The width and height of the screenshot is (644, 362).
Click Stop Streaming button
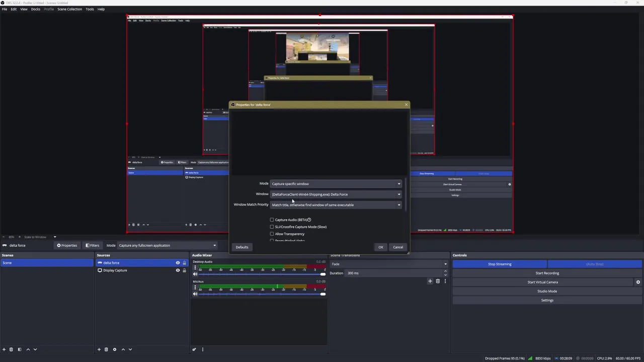(x=500, y=264)
